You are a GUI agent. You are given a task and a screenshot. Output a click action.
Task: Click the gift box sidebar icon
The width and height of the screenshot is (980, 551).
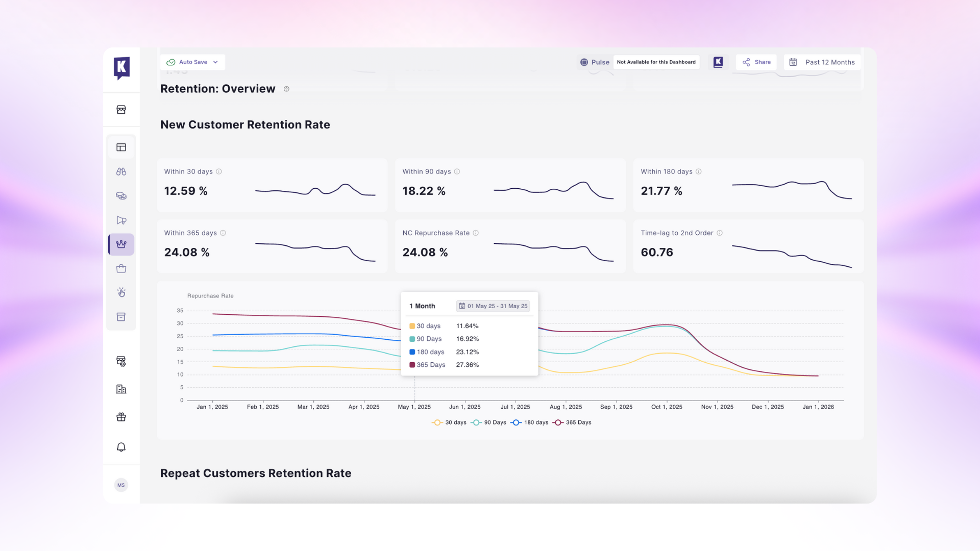[121, 417]
